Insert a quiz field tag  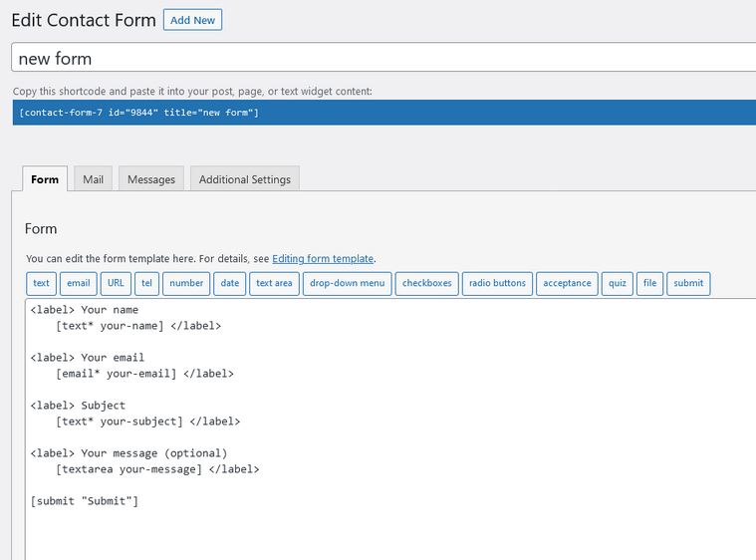(x=618, y=283)
